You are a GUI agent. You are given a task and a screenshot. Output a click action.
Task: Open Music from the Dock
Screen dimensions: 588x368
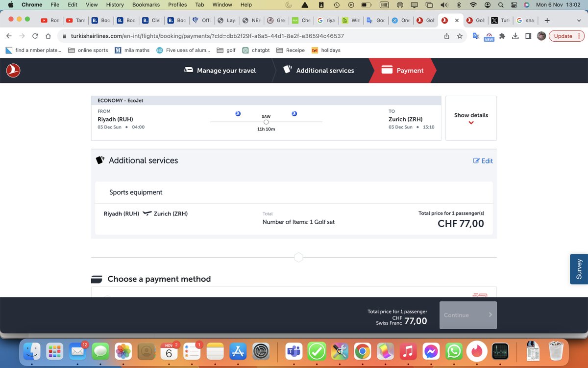coord(408,351)
